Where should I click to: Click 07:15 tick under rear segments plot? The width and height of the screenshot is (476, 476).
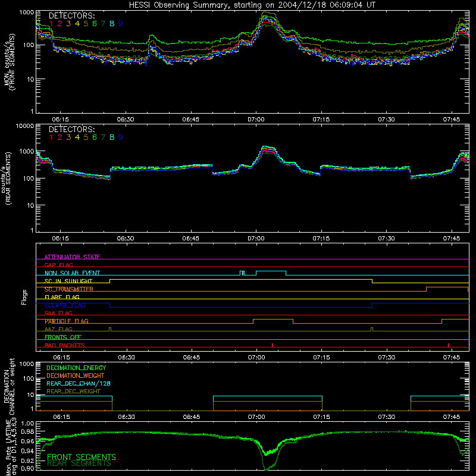[x=321, y=239]
